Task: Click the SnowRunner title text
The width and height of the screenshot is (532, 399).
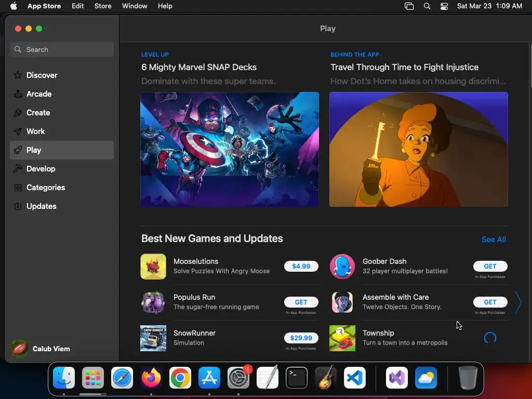Action: point(194,333)
